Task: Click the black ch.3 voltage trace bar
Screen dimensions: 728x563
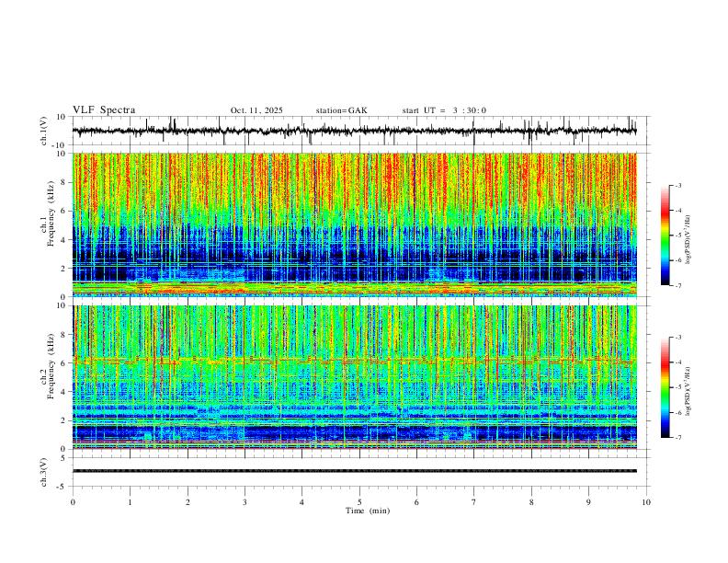Action: [x=354, y=471]
